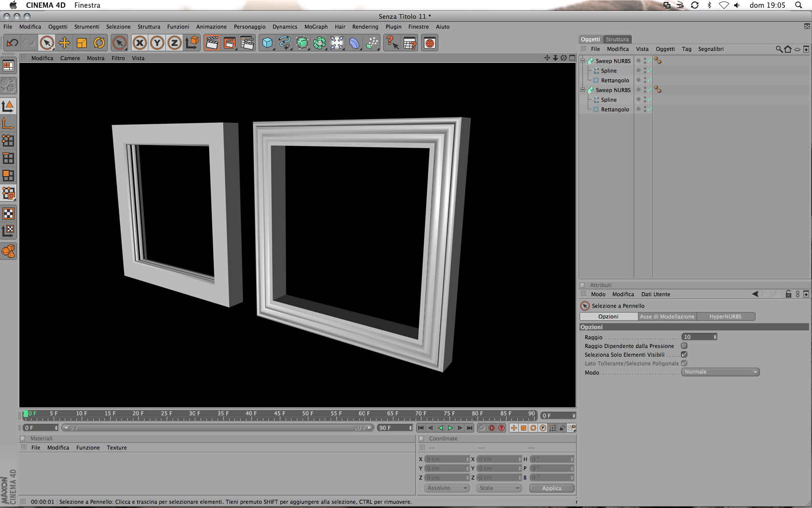The height and width of the screenshot is (508, 812).
Task: Select the Rotate tool icon
Action: pos(99,43)
